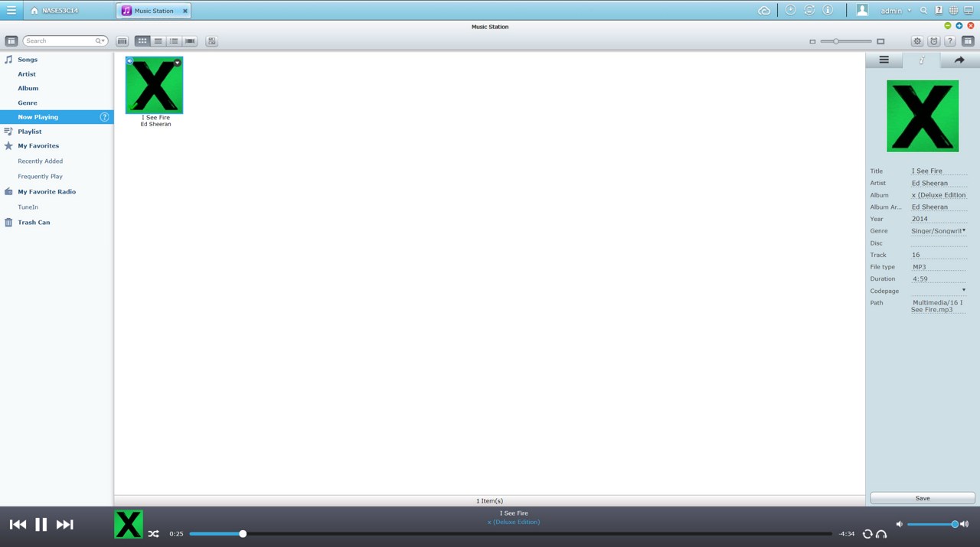Screen dimensions: 980x547
Task: Skip to previous track
Action: (18, 524)
